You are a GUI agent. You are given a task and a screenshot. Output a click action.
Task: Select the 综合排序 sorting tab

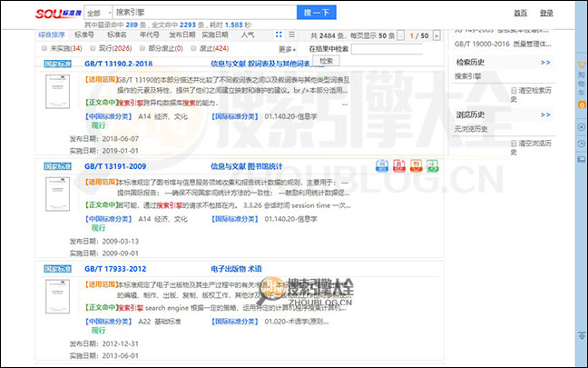point(52,35)
